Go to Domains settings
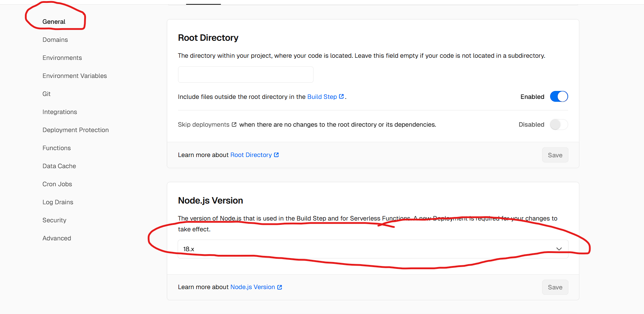This screenshot has width=644, height=314. tap(55, 40)
